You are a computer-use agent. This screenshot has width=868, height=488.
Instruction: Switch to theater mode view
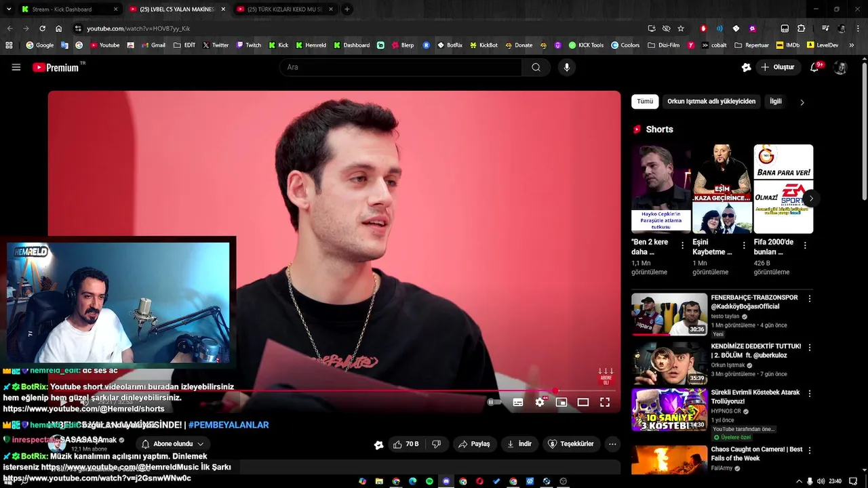[583, 402]
